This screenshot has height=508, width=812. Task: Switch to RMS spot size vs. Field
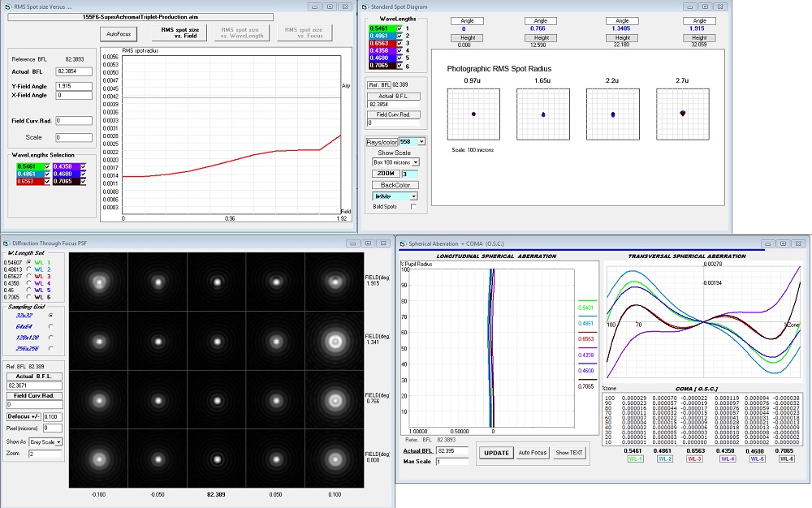pyautogui.click(x=179, y=32)
